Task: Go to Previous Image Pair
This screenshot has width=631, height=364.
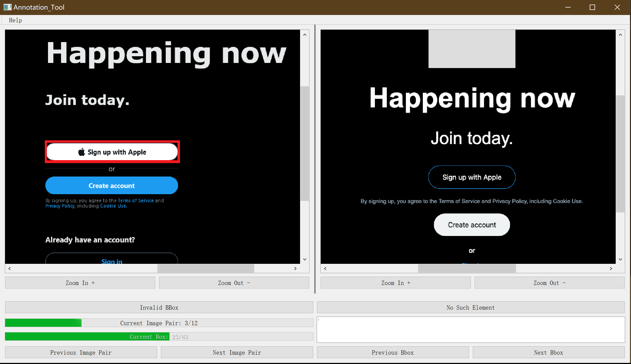Action: coord(81,352)
